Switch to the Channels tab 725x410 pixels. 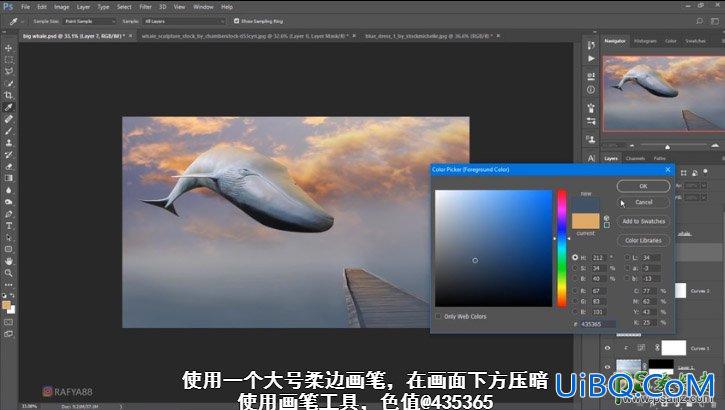coord(635,159)
